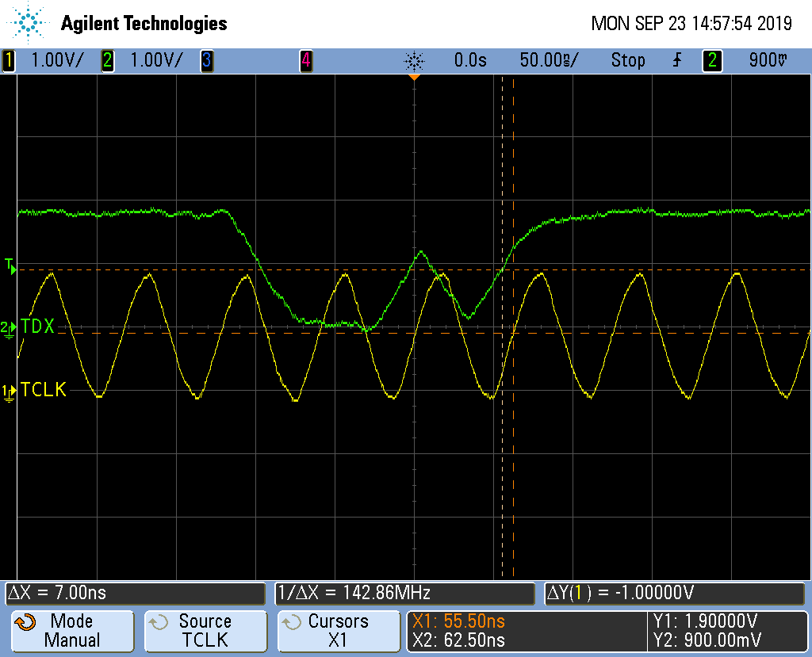Open the Cursors X1 selection softkey

[x=338, y=631]
